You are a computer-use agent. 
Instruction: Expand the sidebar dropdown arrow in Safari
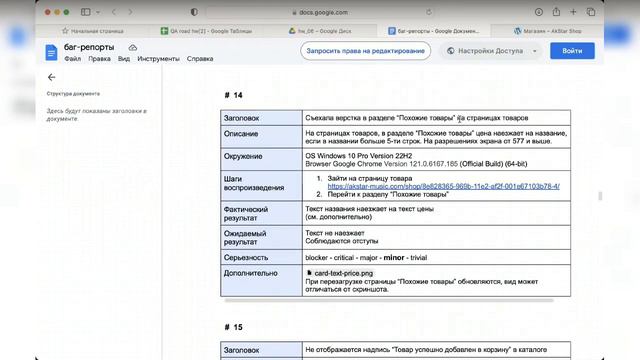[x=98, y=12]
